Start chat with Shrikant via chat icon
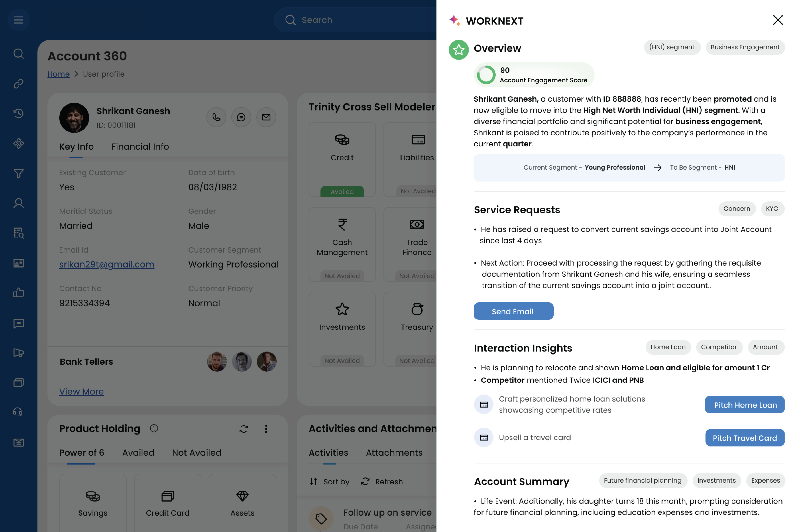Image resolution: width=798 pixels, height=532 pixels. [241, 117]
